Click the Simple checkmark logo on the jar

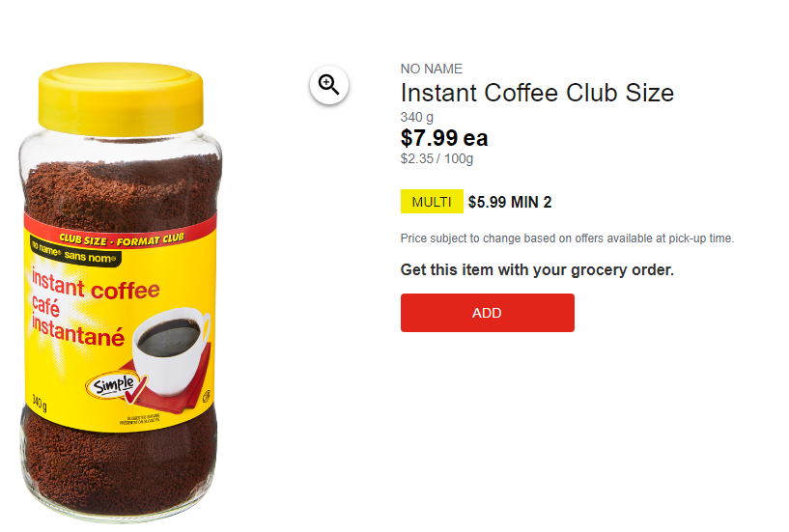coord(116,387)
